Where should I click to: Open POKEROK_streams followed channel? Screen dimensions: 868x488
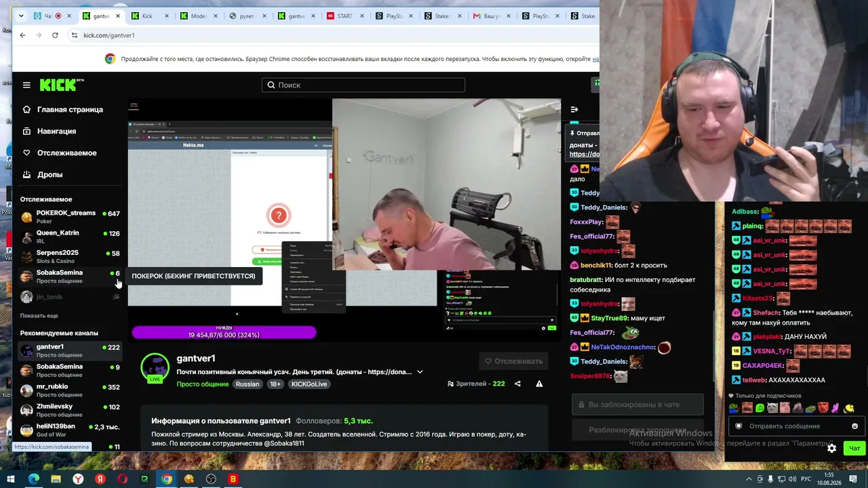(70, 217)
